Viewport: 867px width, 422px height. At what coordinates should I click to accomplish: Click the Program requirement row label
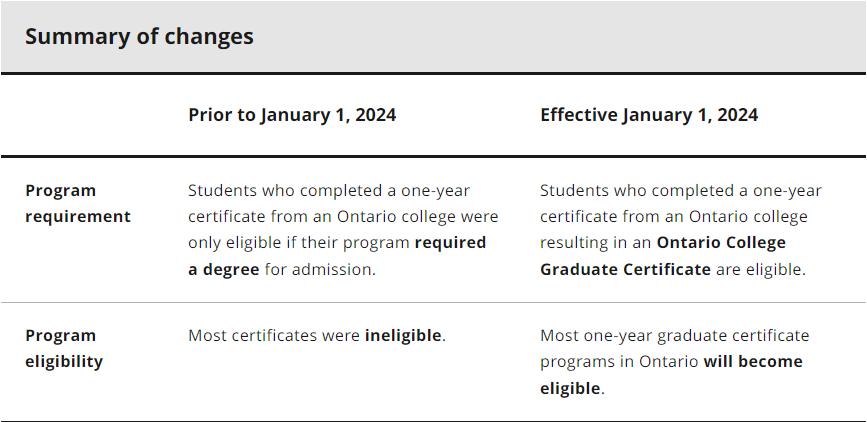pyautogui.click(x=78, y=203)
